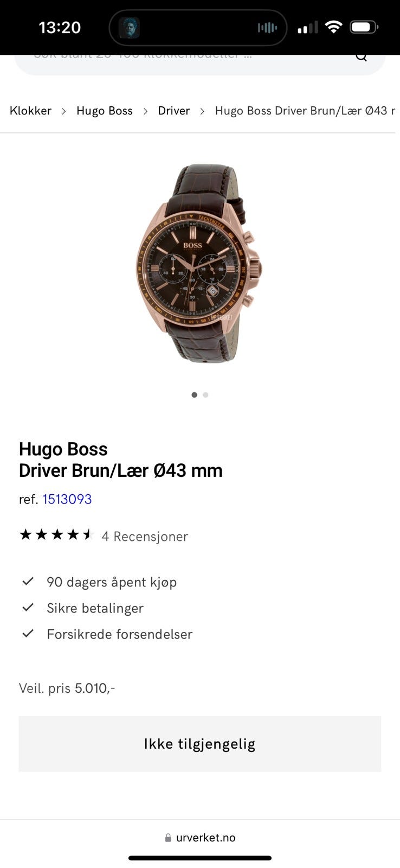The image size is (400, 868).
Task: Tap the Wi-Fi status icon
Action: coord(333,27)
